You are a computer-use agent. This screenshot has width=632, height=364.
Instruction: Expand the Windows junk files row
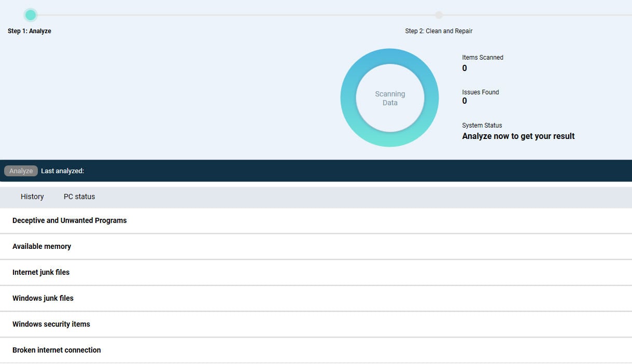click(x=316, y=298)
